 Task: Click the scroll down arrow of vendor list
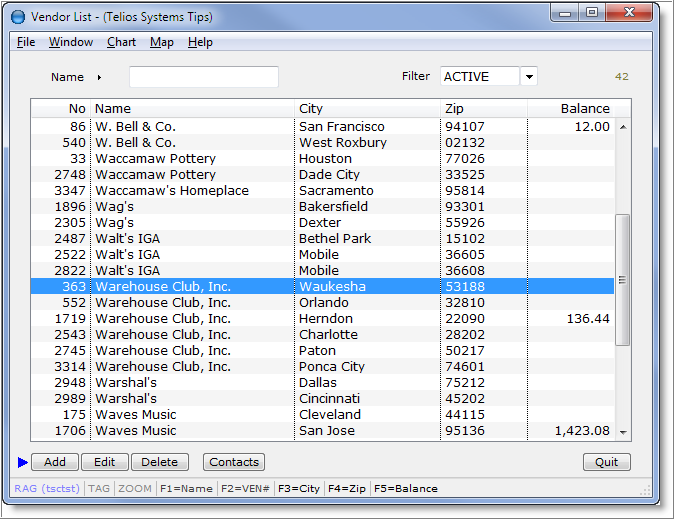click(623, 431)
